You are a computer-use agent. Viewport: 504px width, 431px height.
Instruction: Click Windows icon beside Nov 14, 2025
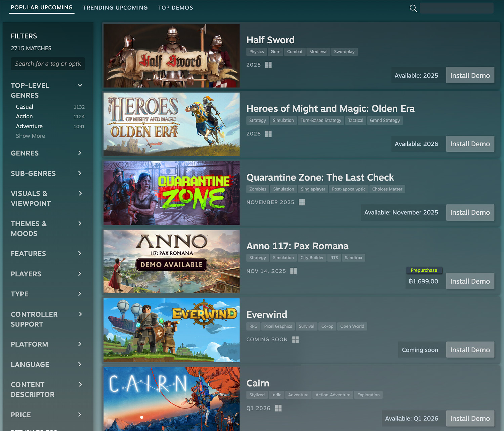click(294, 271)
